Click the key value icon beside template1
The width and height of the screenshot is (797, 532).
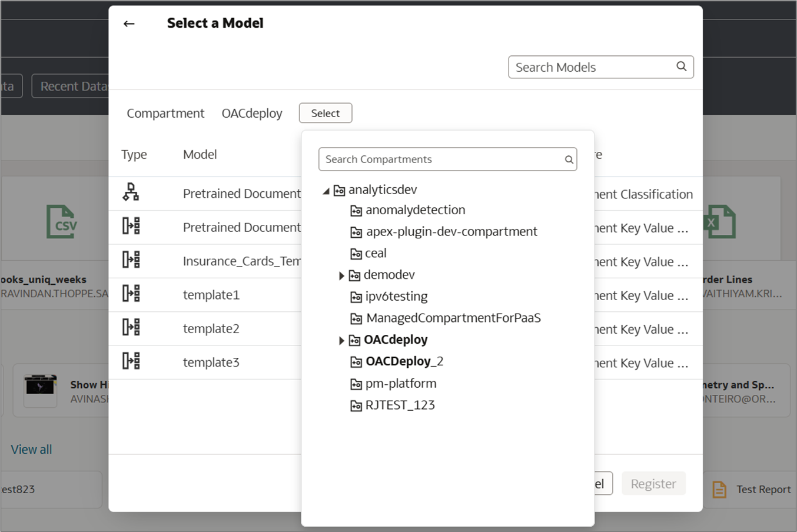pyautogui.click(x=131, y=294)
